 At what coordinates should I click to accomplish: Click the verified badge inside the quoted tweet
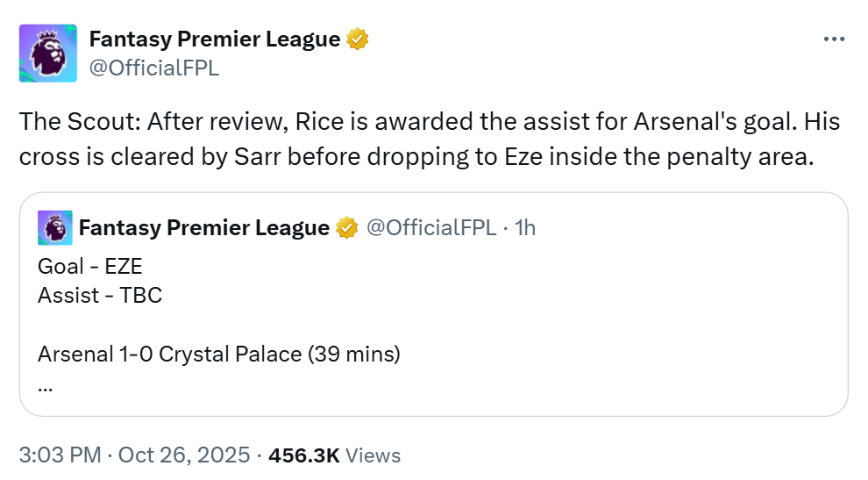coord(347,228)
